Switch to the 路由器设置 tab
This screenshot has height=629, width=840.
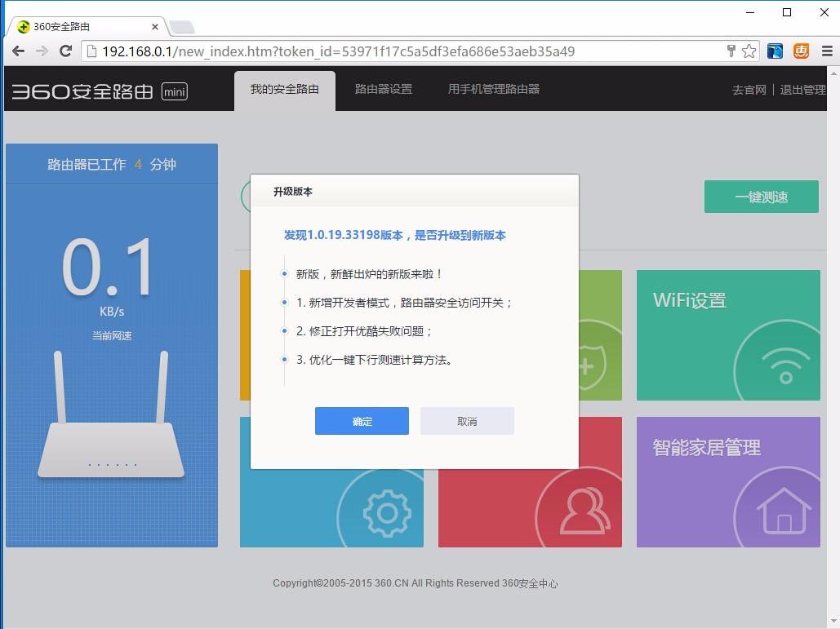[384, 90]
